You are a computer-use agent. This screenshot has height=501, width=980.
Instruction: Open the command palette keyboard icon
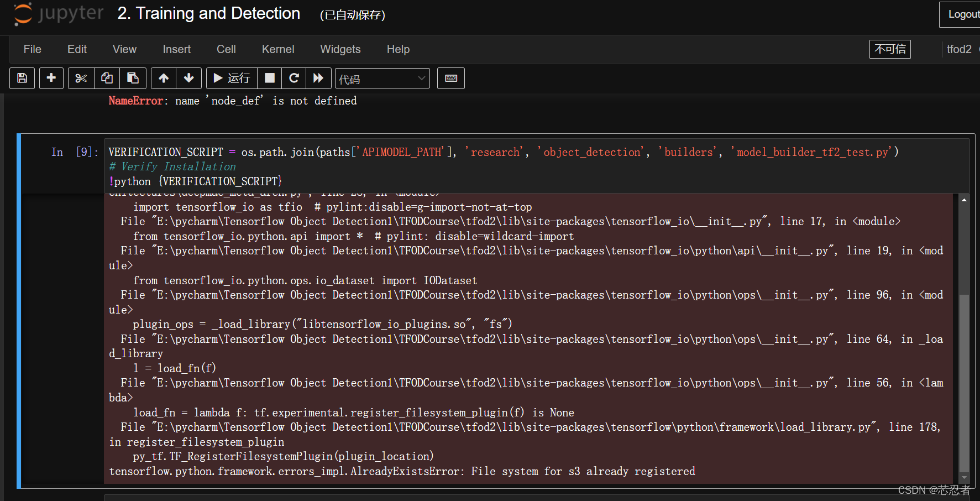tap(450, 78)
